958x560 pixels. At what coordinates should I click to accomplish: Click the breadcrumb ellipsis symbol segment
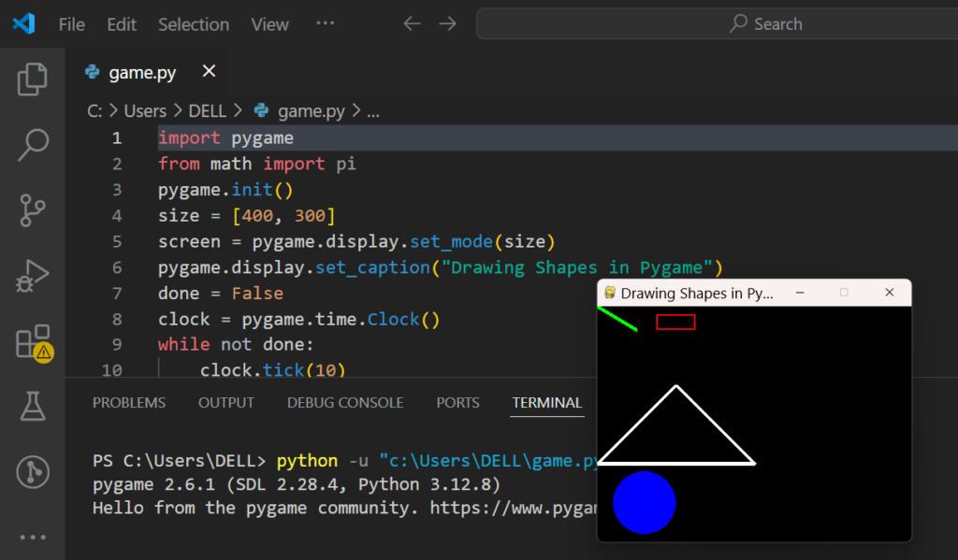click(x=372, y=112)
